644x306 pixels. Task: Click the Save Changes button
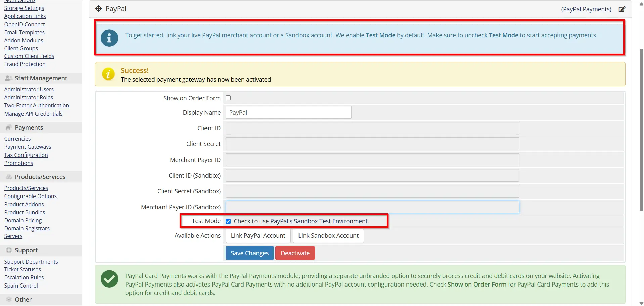(x=250, y=253)
